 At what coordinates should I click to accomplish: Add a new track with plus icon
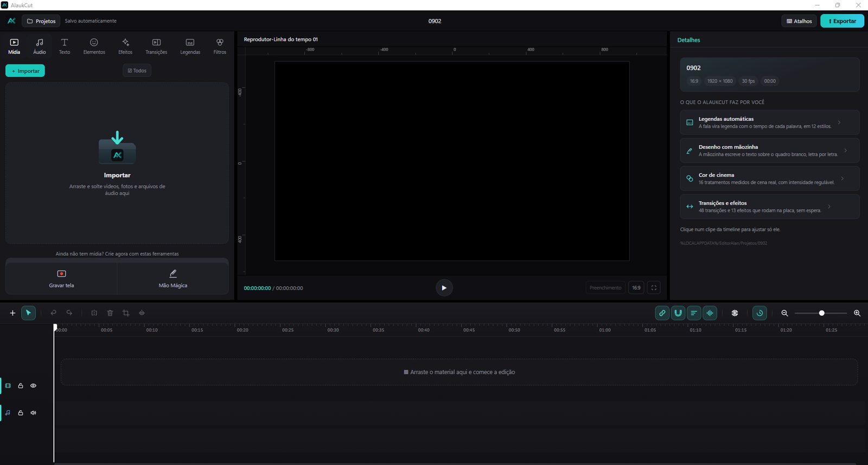tap(12, 313)
